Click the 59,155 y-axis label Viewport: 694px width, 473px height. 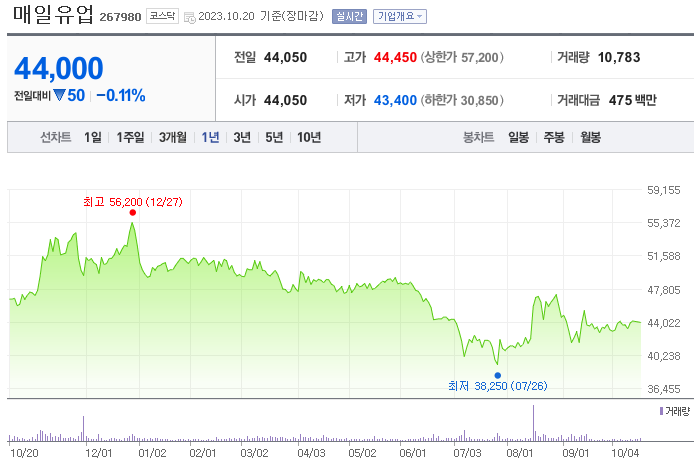[663, 190]
